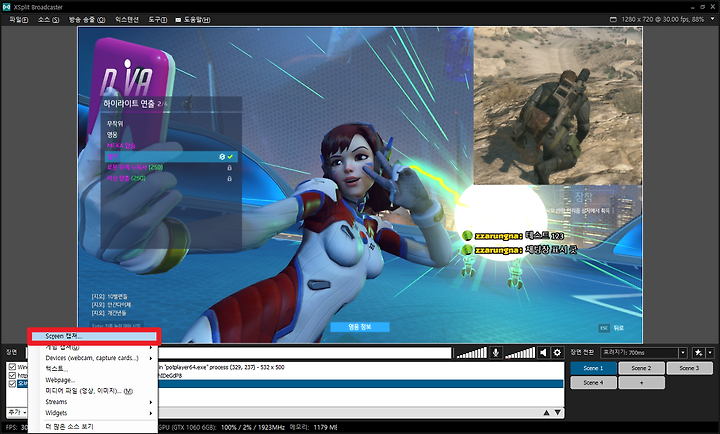Click the 1280 x 720 @ 30.00 fps text
Viewport: 720px width, 434px height.
[663, 19]
